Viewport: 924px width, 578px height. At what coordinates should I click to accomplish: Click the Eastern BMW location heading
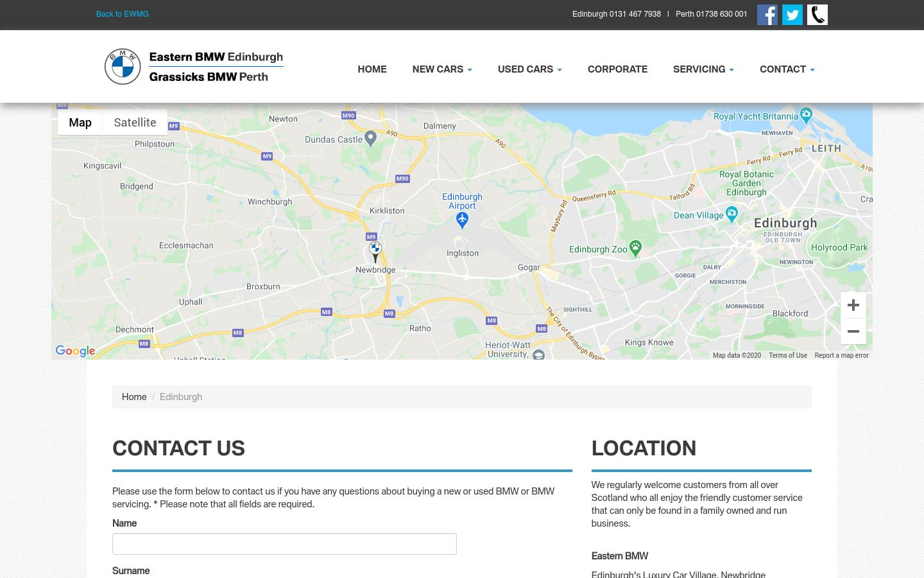(x=620, y=556)
